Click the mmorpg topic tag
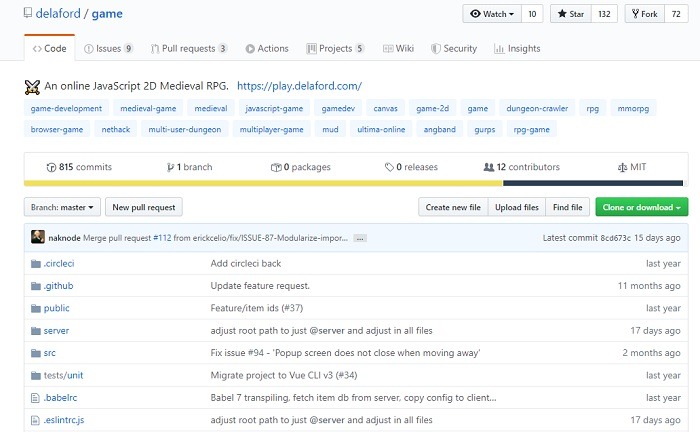700x432 pixels. (x=633, y=108)
